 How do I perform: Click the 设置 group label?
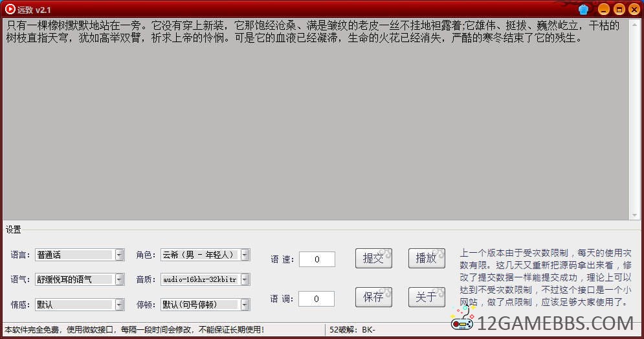[13, 229]
